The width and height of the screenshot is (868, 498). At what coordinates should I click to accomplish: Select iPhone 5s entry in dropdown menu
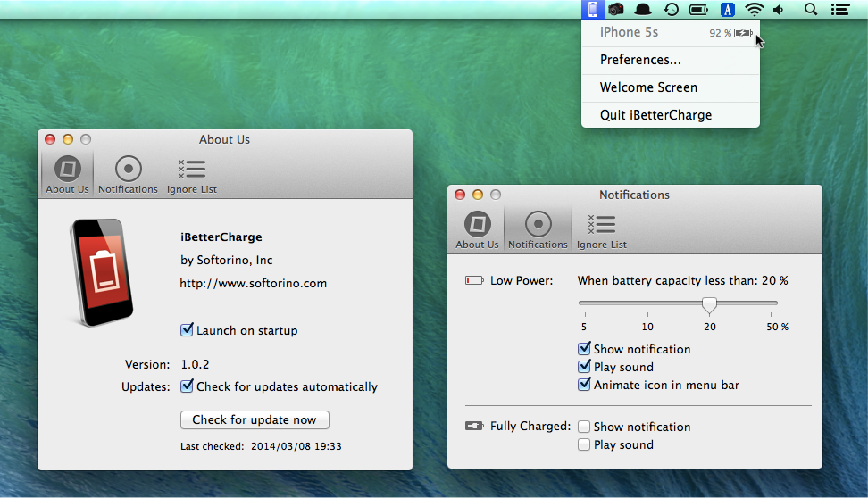[671, 33]
